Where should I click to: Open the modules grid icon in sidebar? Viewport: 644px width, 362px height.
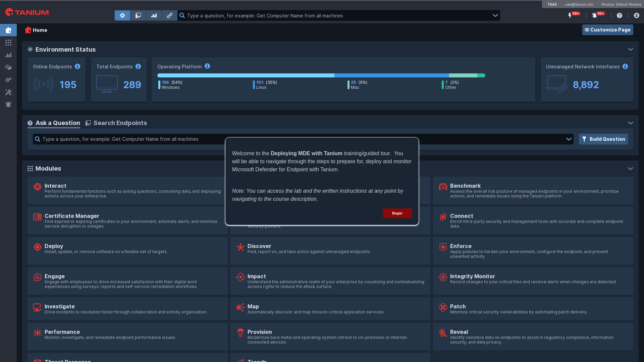point(8,43)
